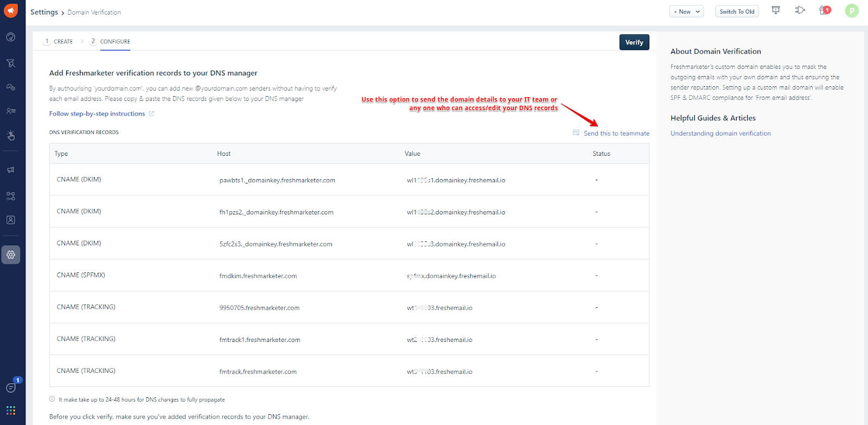Image resolution: width=868 pixels, height=425 pixels.
Task: Select host pawbts1._domainkey.freshmarketer.com
Action: click(x=277, y=180)
